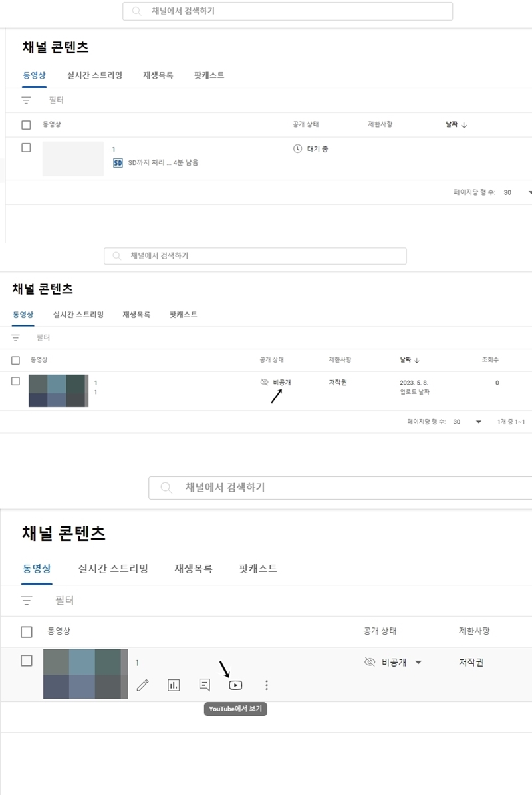
Task: Select the 동영상 tab in the middle screenshot
Action: 23,315
